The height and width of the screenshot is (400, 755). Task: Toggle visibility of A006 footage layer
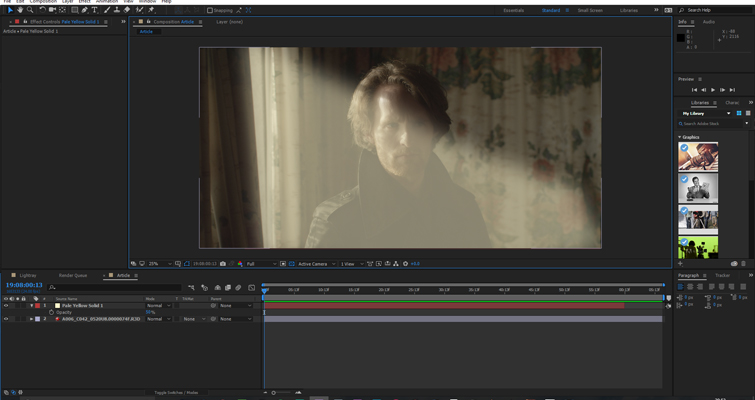click(6, 319)
